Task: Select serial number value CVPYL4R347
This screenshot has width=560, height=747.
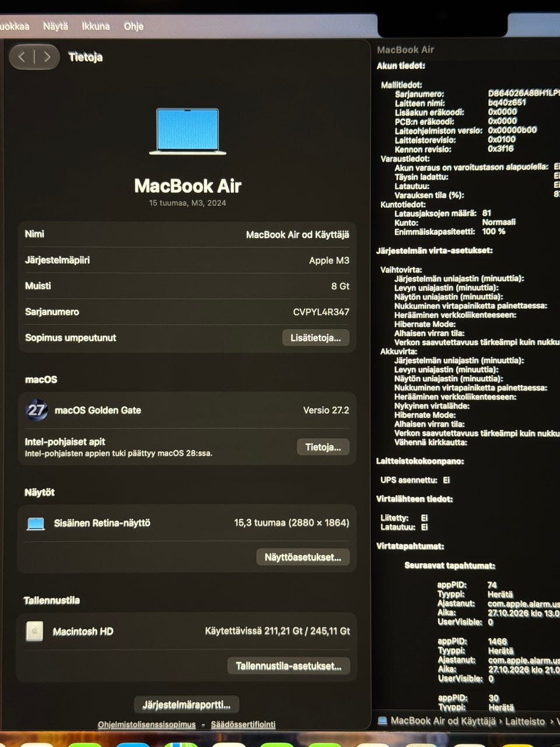Action: (x=321, y=312)
